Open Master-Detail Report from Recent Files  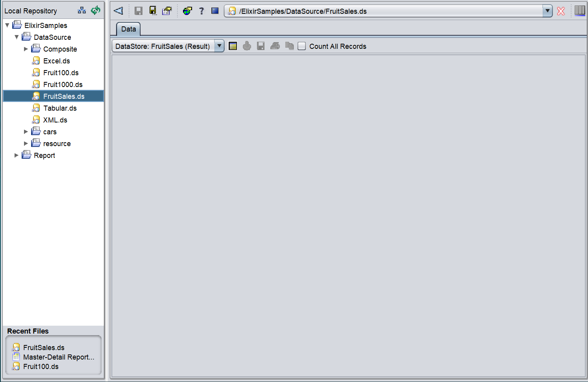click(58, 357)
